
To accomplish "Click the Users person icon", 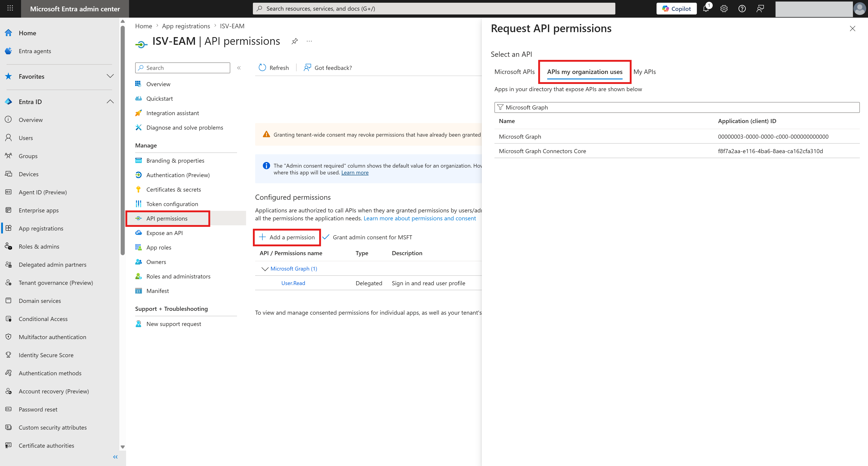I will point(8,137).
